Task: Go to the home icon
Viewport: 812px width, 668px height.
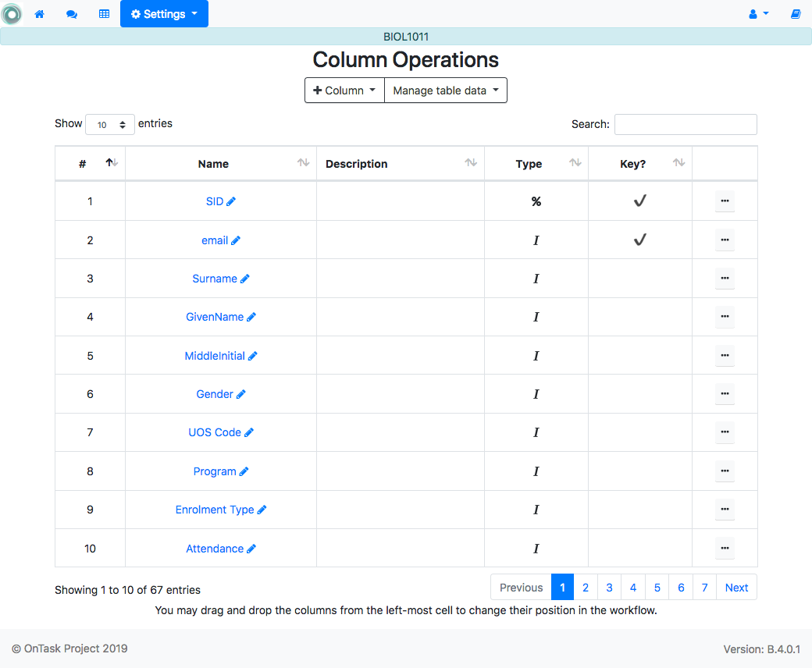Action: (39, 14)
